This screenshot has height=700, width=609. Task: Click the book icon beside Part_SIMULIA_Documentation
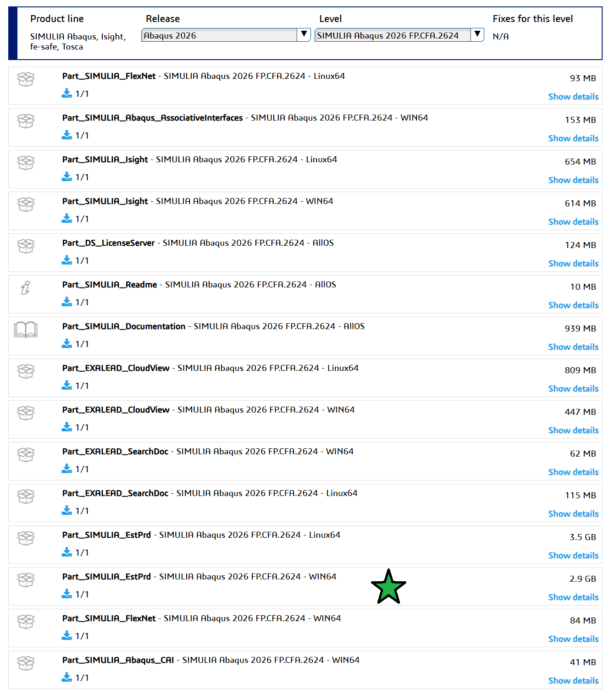coord(26,330)
